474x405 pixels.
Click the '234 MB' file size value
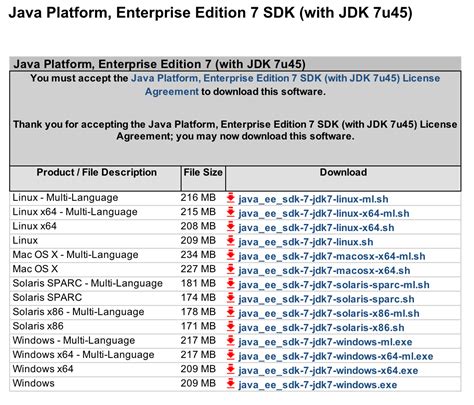(x=198, y=255)
